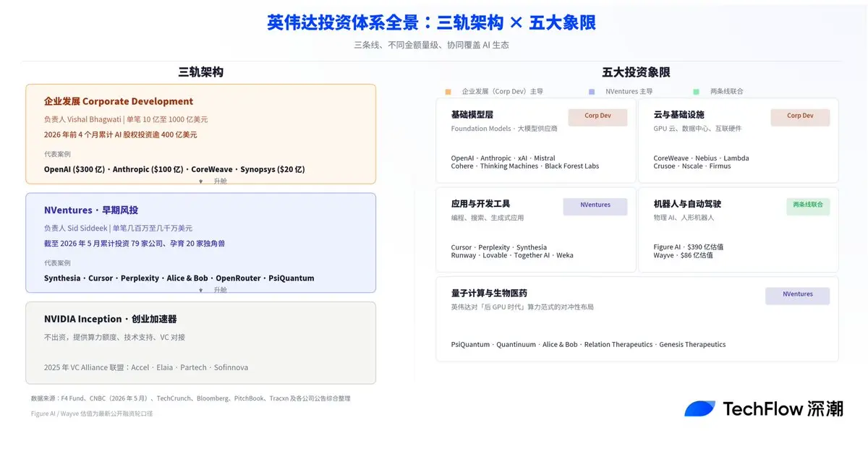Click the orange Corp Dev legend square
This screenshot has width=868, height=462.
[x=448, y=92]
